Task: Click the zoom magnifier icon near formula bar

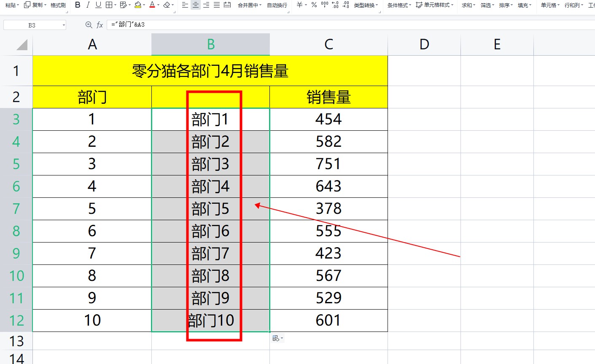Action: pos(89,25)
